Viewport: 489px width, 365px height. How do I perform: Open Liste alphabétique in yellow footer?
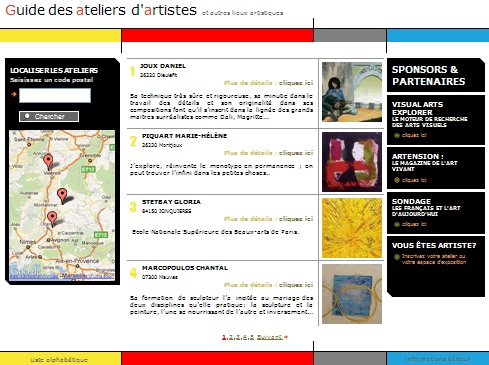(59, 360)
